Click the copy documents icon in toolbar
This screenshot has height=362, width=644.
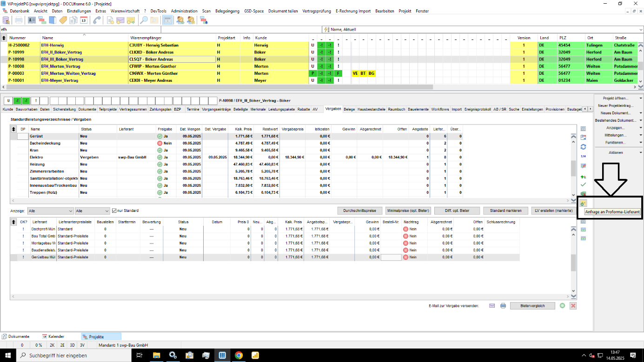pos(73,20)
